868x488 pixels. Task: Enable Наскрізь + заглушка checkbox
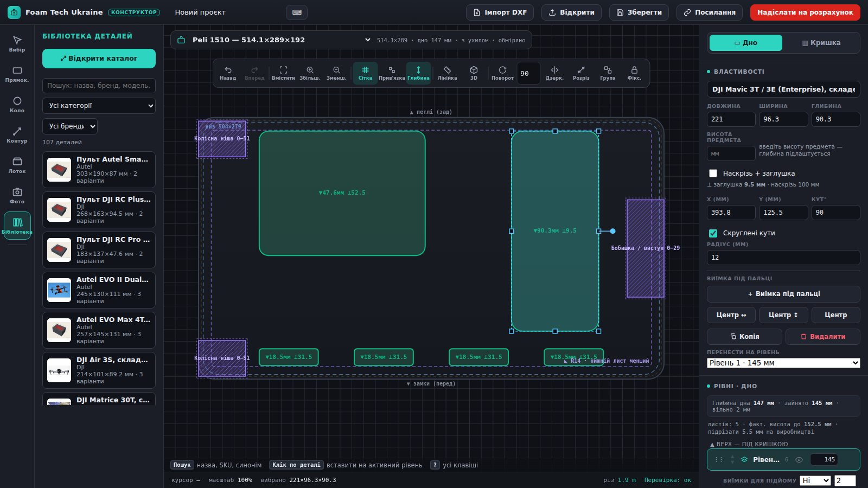(x=713, y=174)
